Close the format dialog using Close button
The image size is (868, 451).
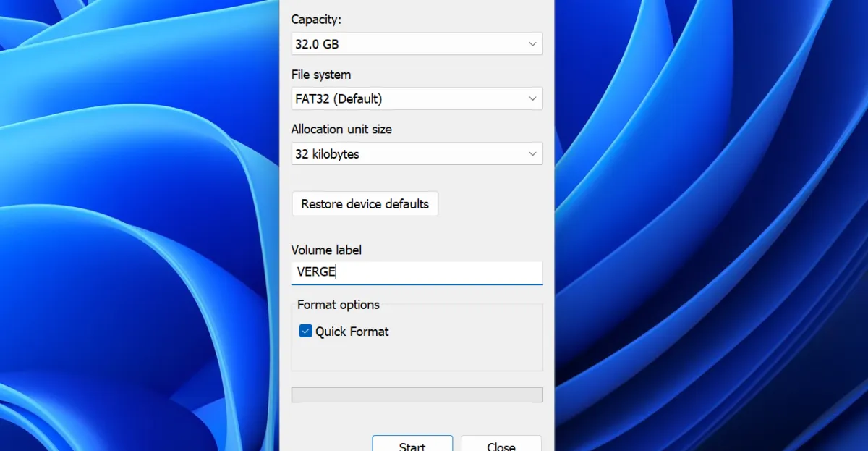501,444
